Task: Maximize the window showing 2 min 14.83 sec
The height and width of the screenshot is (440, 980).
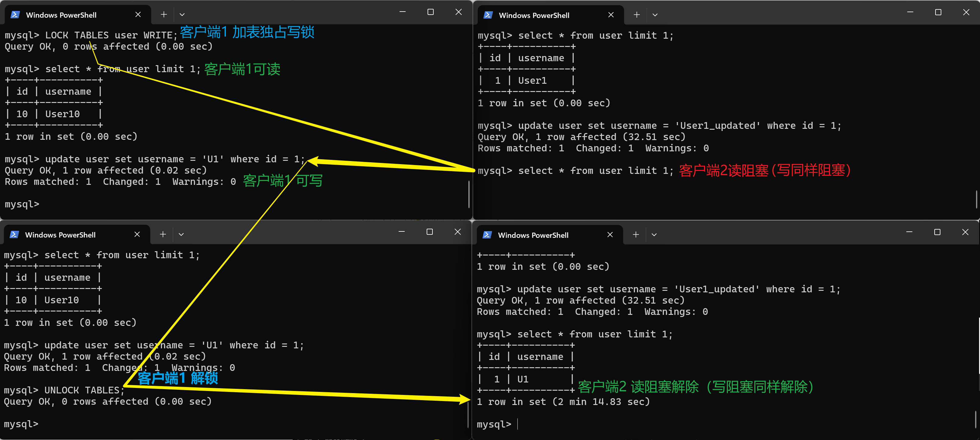Action: click(937, 232)
